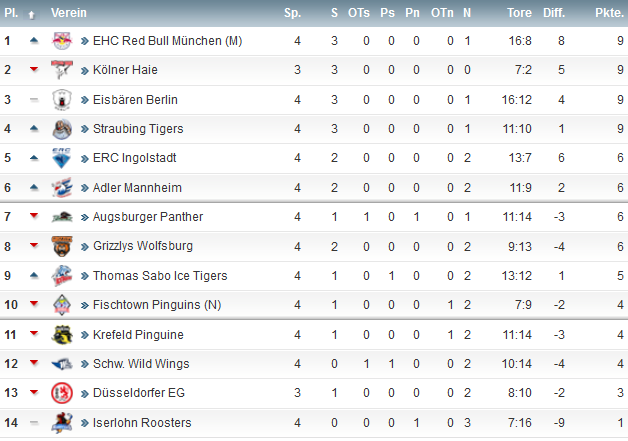Screen dimensions: 628x441
Task: Click the Grizzlys Wolfsburg bear logo
Action: 62,246
